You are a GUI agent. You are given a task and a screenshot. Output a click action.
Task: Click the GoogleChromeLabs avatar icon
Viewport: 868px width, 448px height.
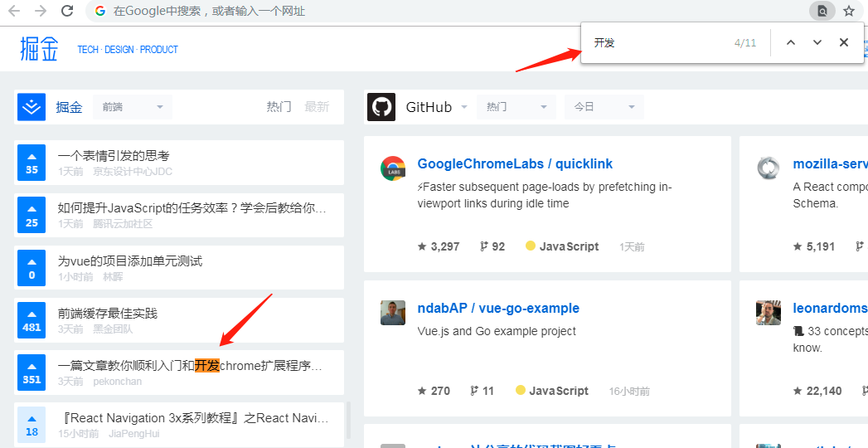click(393, 168)
